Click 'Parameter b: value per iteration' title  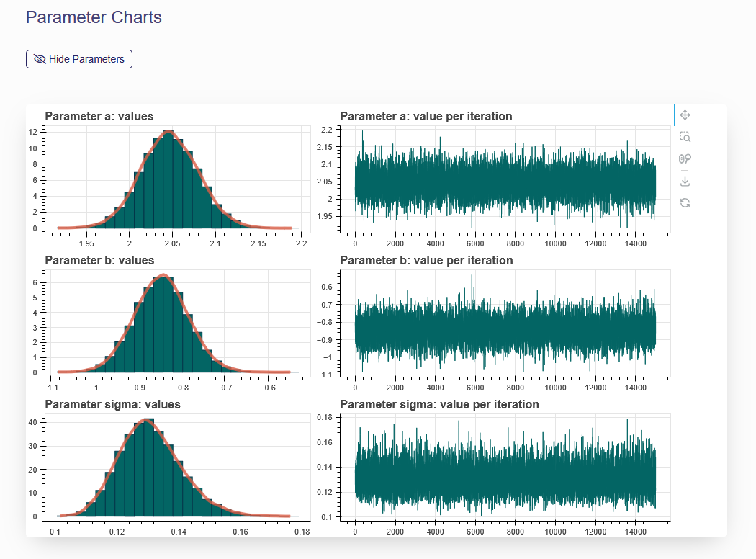coord(426,260)
